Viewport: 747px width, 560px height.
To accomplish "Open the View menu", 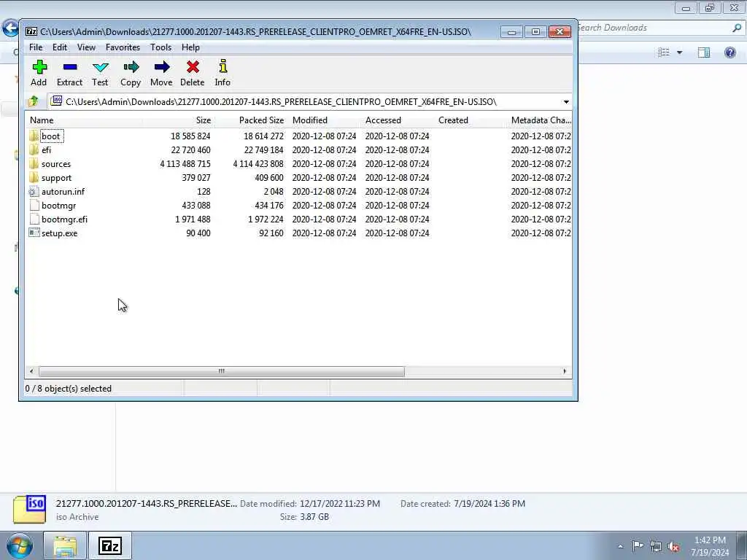I will pyautogui.click(x=86, y=47).
